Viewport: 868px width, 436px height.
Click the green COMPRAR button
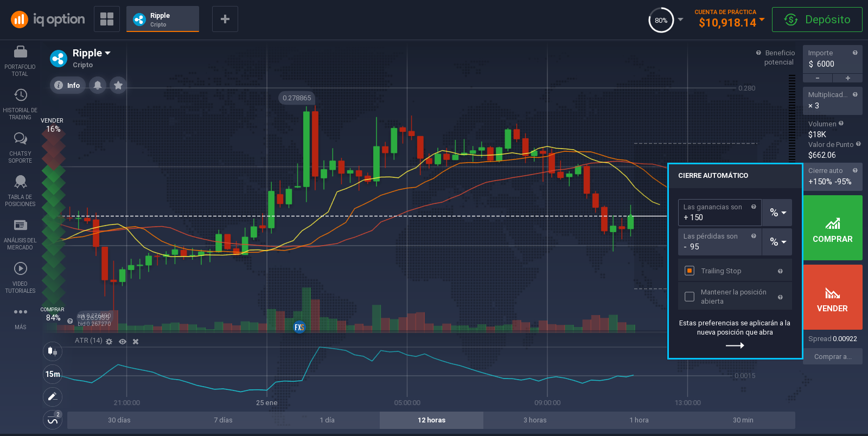pos(833,228)
